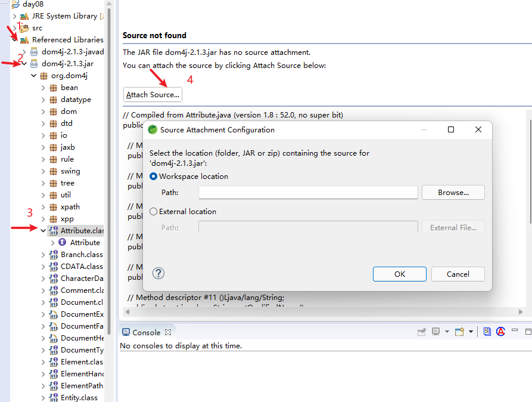This screenshot has height=402, width=532.
Task: Click the editor horizontal scrollbar right arrow
Action: (521, 311)
